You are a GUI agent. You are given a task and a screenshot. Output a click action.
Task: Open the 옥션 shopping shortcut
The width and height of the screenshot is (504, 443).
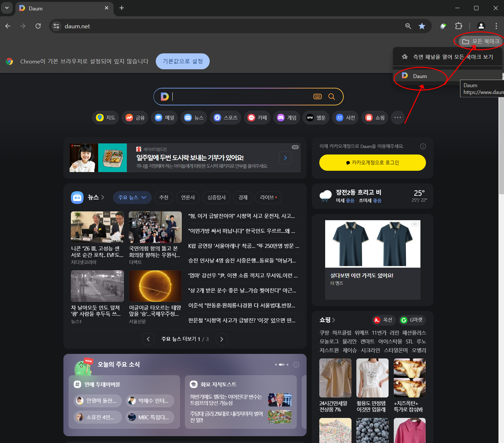click(x=383, y=320)
